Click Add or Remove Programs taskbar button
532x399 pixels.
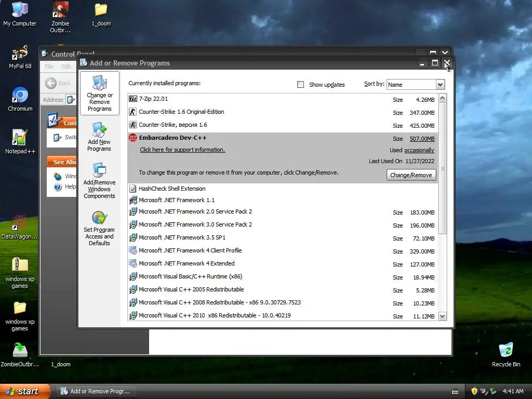coord(97,391)
